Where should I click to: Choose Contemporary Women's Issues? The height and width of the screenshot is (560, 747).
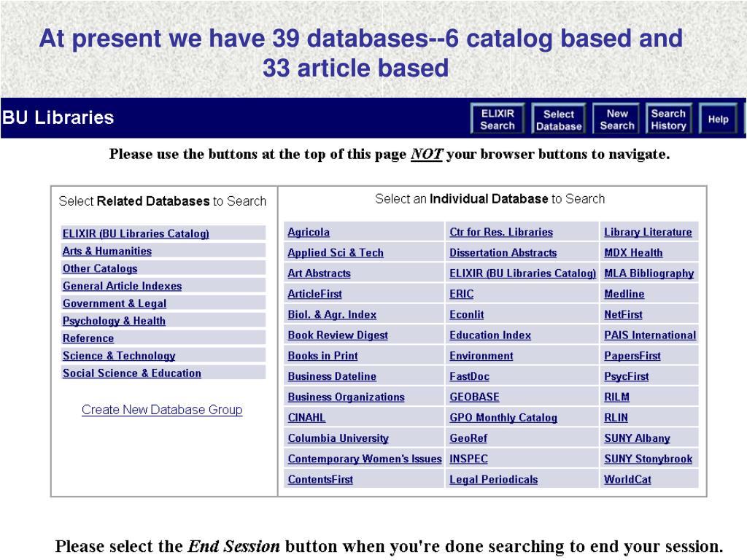(x=365, y=459)
